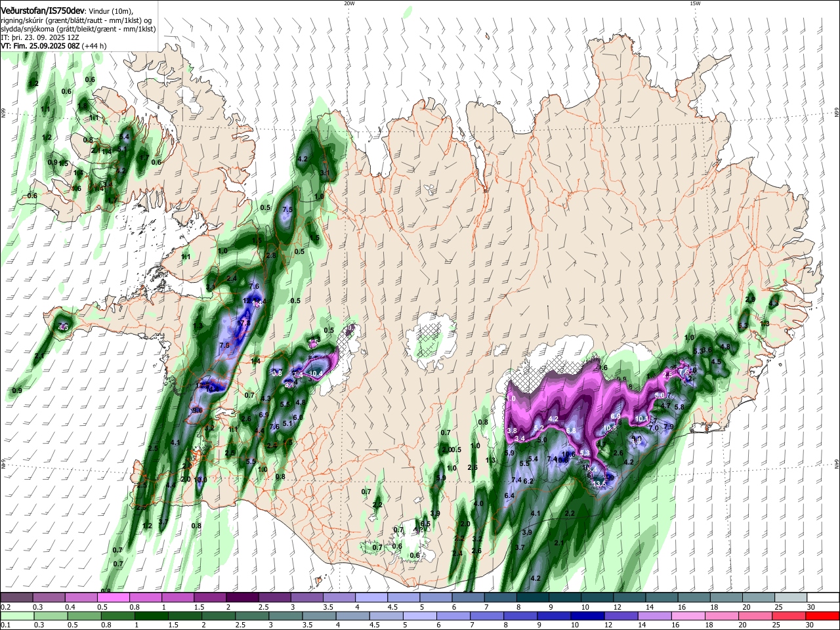Viewport: 840px width, 630px height.
Task: Pick the bright pink swatch in the upper legend
Action: click(x=113, y=597)
